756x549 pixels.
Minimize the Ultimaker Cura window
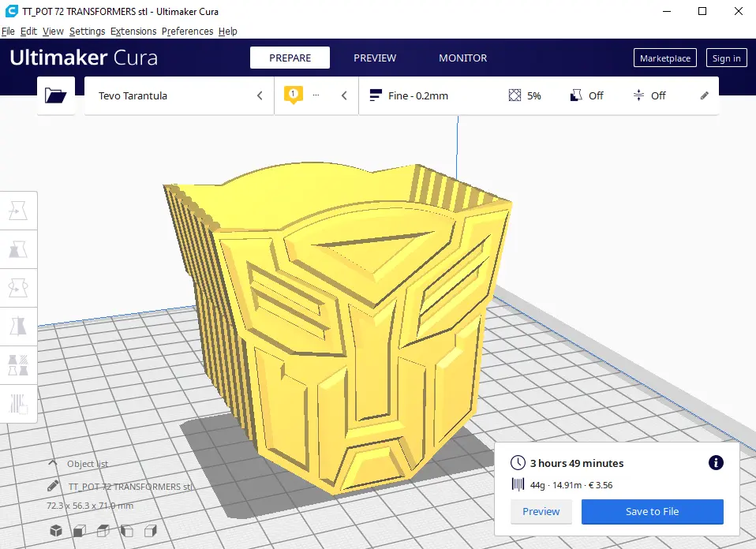coord(667,11)
